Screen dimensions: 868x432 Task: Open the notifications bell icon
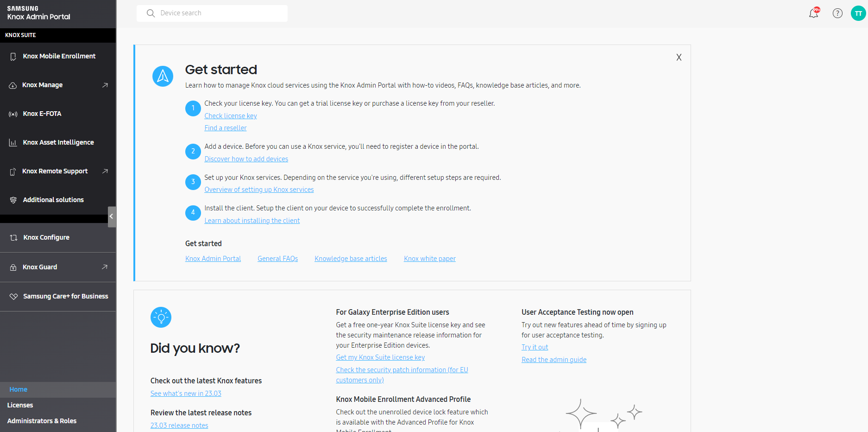click(x=814, y=13)
